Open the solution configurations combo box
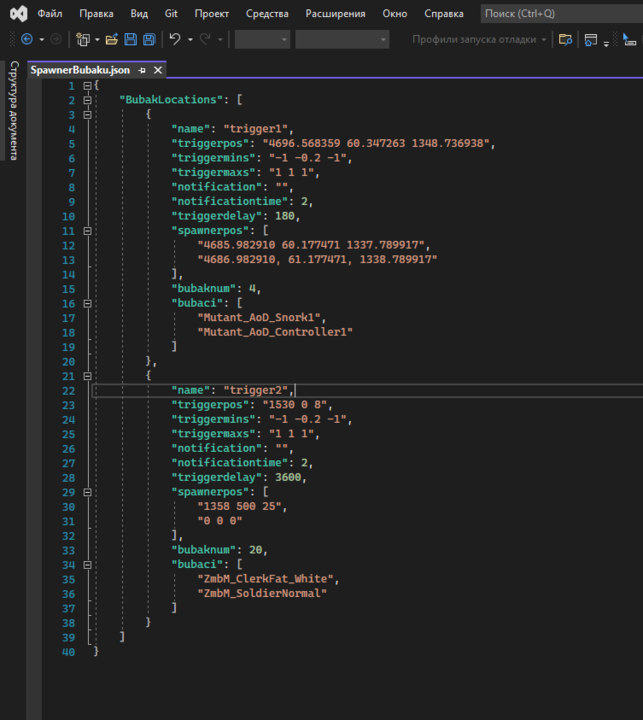This screenshot has height=720, width=643. pos(263,39)
